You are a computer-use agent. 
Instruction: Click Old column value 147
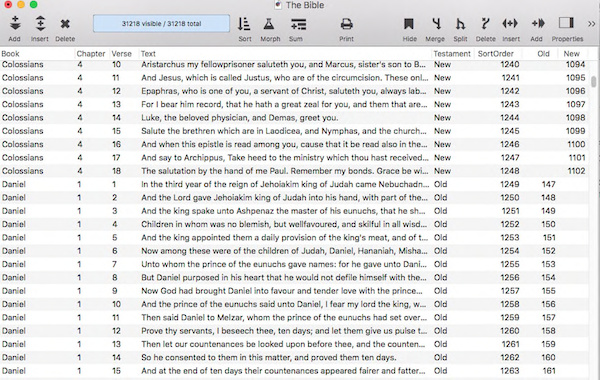click(x=548, y=184)
